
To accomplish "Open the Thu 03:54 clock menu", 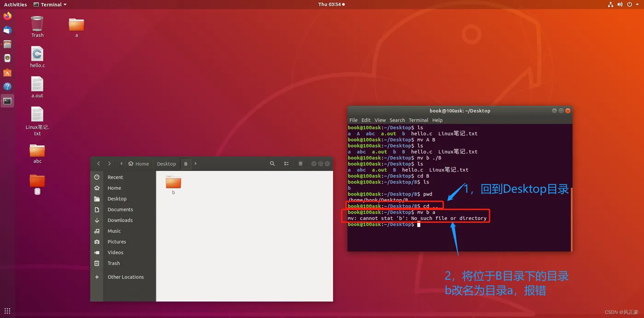I will 331,5.
